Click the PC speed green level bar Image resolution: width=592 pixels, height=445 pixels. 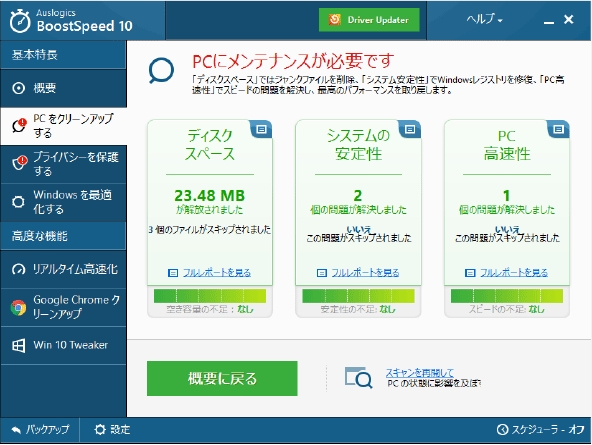pos(507,296)
